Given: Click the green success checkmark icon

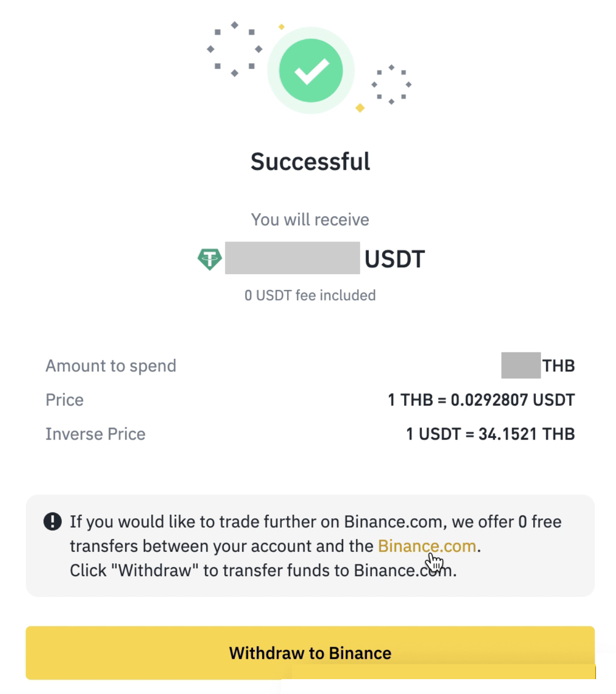Looking at the screenshot, I should point(310,70).
